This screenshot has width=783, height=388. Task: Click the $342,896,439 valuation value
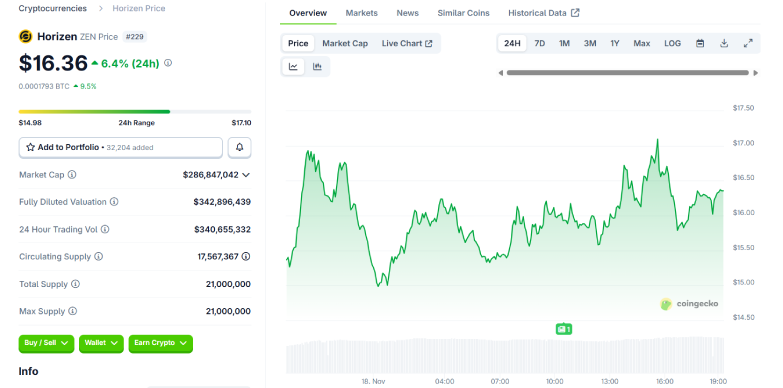[x=222, y=202]
